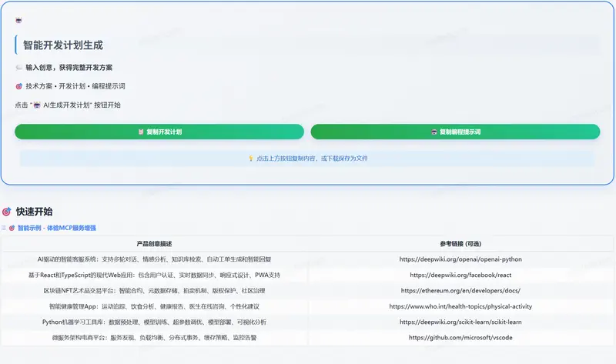
Task: Click the robot icon before AI生成开发计划
Action: pyautogui.click(x=37, y=105)
